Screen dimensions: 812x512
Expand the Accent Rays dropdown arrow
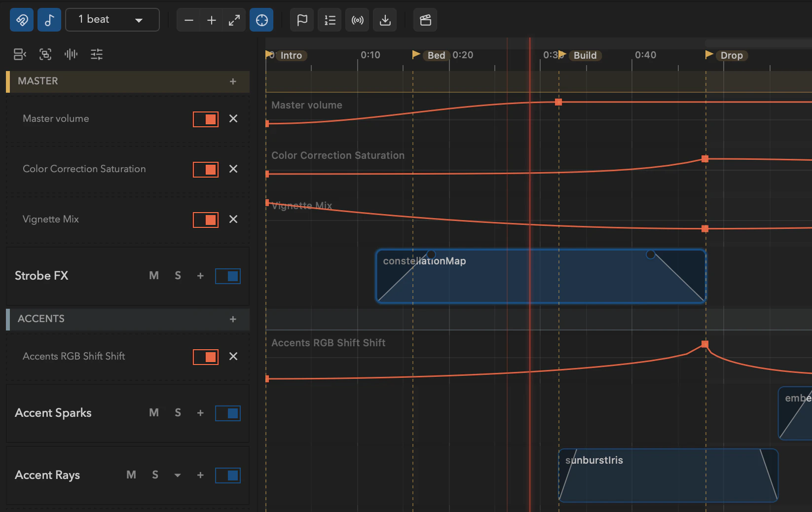pyautogui.click(x=178, y=475)
